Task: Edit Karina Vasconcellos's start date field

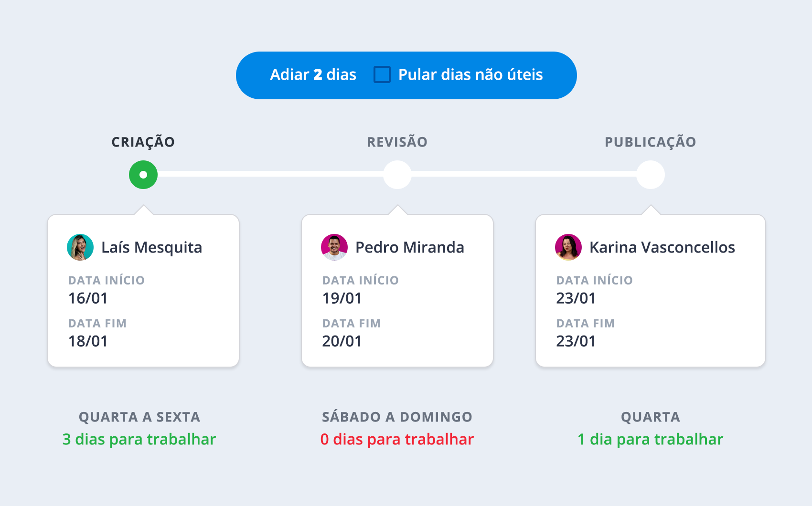Action: tap(577, 298)
